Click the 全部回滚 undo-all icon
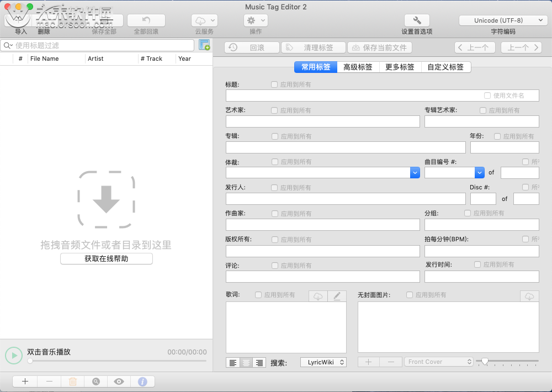The width and height of the screenshot is (552, 392). click(145, 19)
